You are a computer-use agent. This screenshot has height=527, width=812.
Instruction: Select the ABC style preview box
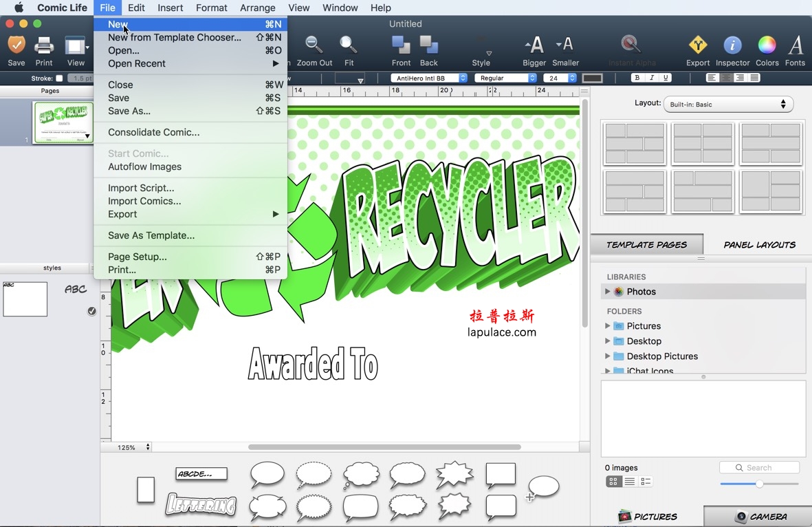point(25,299)
